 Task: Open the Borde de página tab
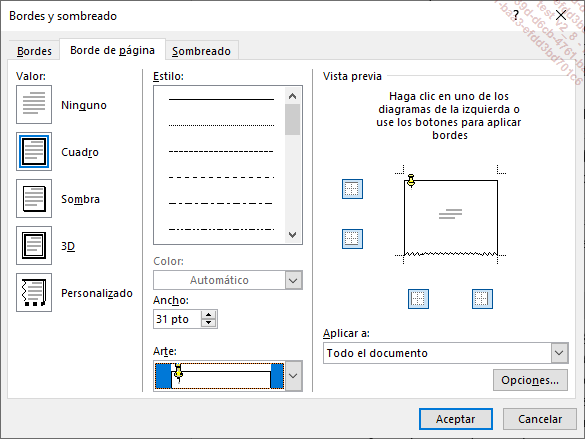[x=112, y=50]
